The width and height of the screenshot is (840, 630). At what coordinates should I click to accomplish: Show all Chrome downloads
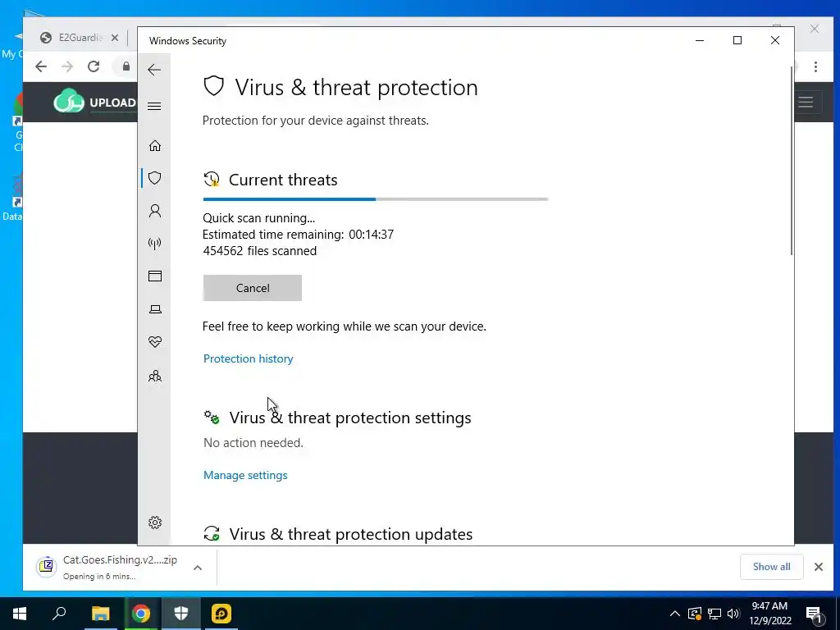(771, 567)
